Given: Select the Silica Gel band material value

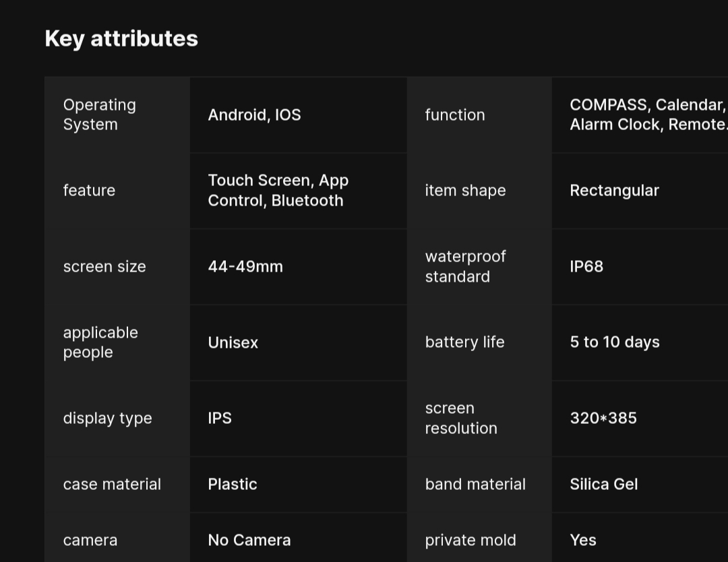Looking at the screenshot, I should pyautogui.click(x=603, y=484).
